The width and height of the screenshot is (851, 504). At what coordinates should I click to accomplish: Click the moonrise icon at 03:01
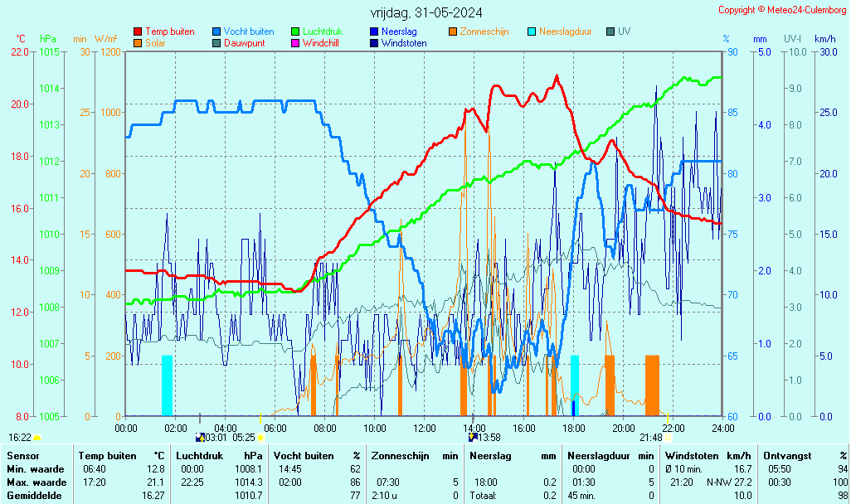[x=199, y=437]
